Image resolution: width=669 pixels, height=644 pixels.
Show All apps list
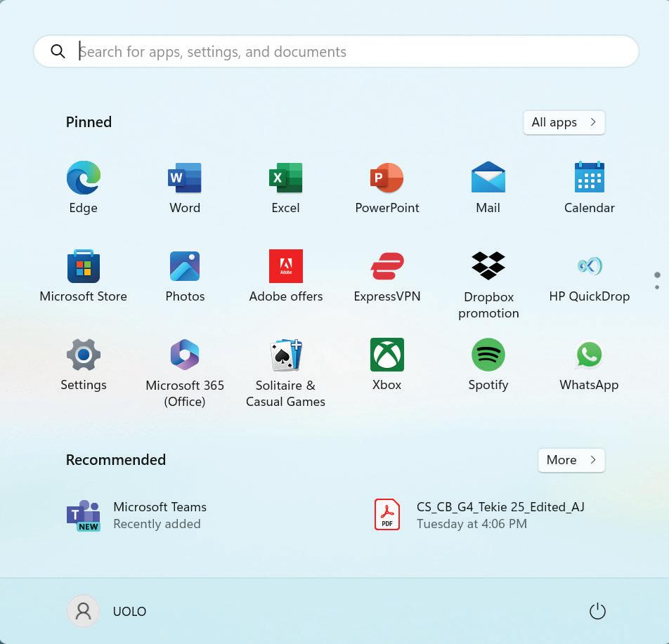[564, 122]
